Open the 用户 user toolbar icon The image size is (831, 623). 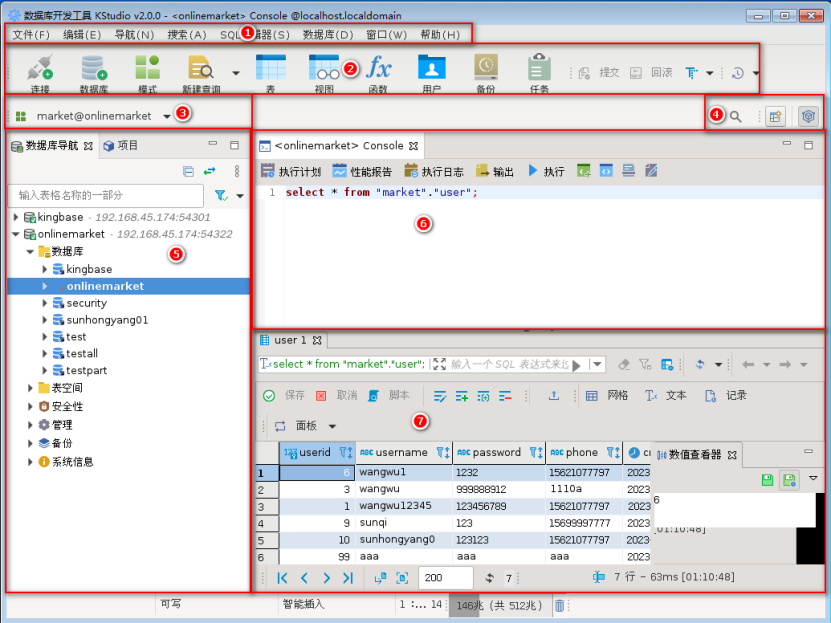click(x=431, y=73)
